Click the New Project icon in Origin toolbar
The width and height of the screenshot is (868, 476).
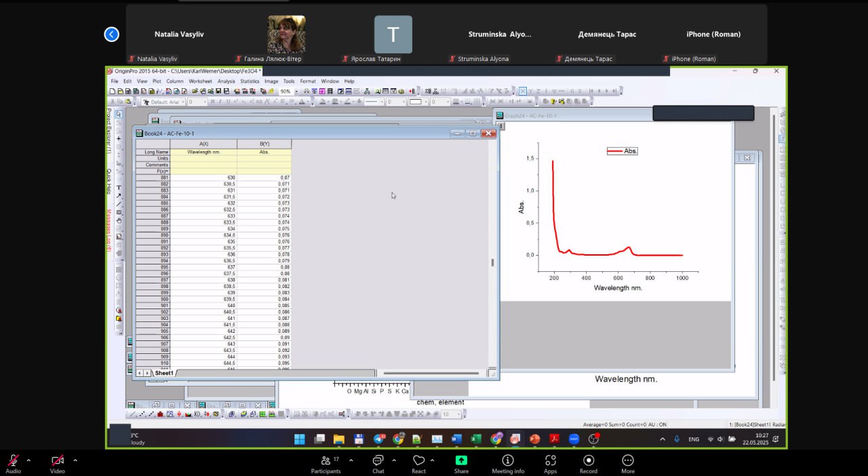(x=113, y=91)
